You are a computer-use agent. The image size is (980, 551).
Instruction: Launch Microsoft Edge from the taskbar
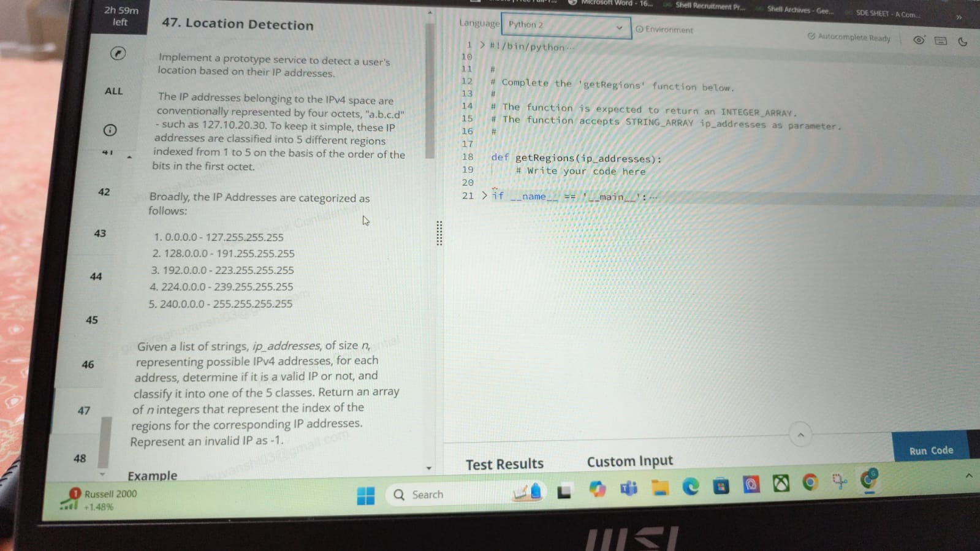(691, 487)
